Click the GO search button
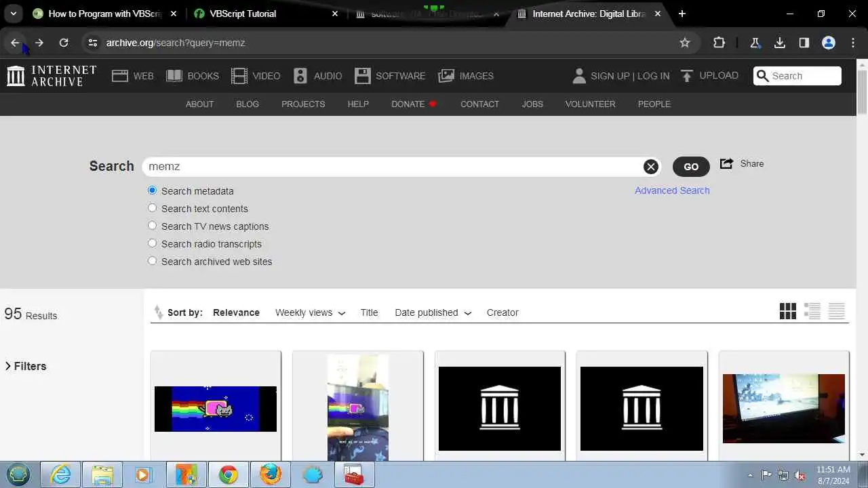The height and width of the screenshot is (488, 868). pos(691,167)
